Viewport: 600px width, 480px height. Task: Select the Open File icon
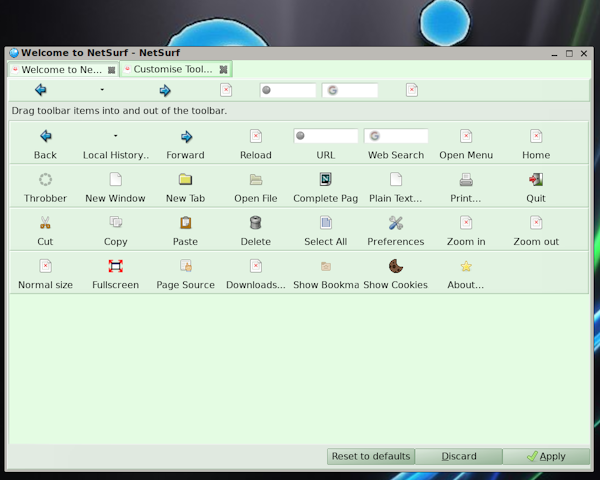[x=256, y=179]
